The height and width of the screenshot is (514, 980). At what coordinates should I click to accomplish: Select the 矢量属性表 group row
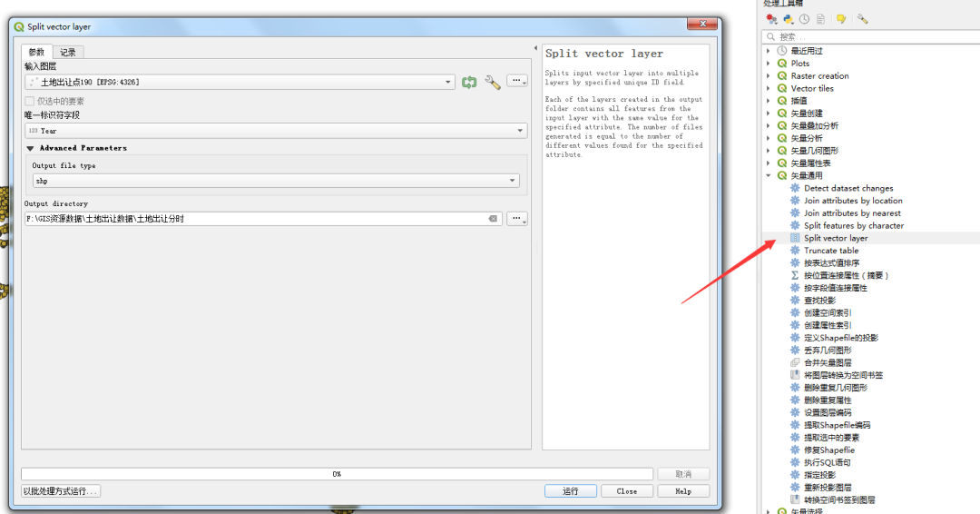(810, 163)
